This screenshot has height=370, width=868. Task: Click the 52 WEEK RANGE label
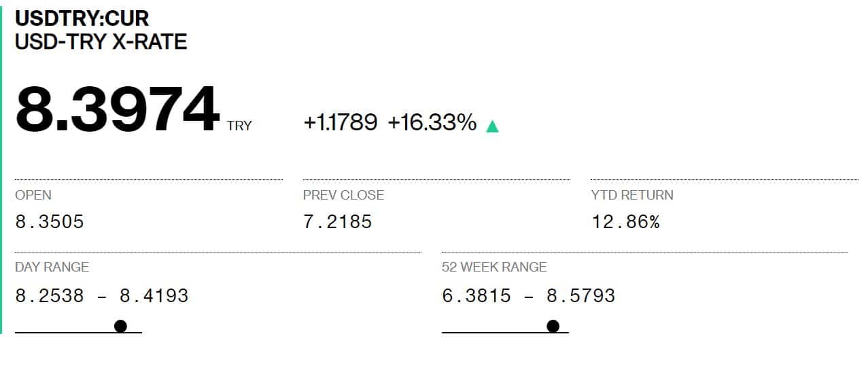tap(494, 267)
